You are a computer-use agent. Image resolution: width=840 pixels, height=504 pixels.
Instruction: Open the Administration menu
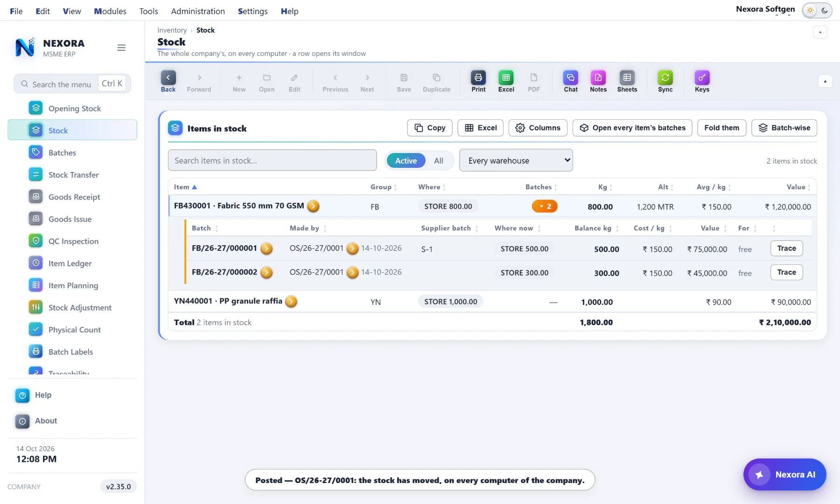coord(198,11)
